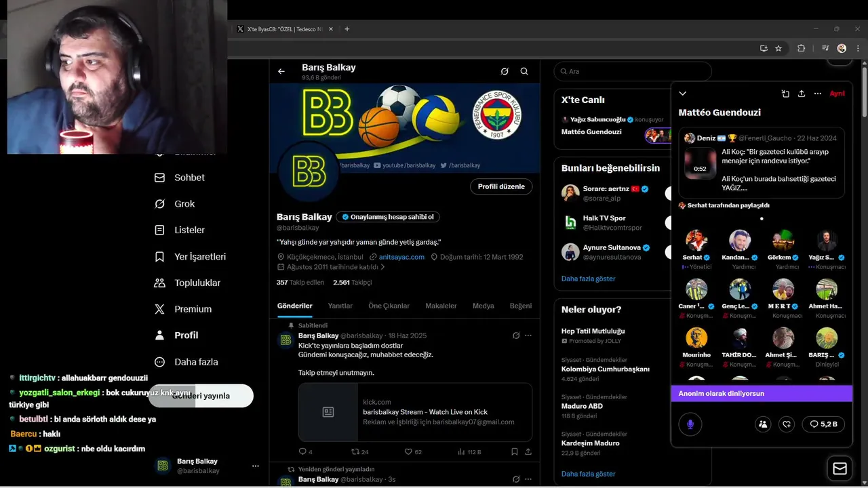This screenshot has width=868, height=488.
Task: Select host Serhat's avatar in the Space
Action: pyautogui.click(x=696, y=241)
